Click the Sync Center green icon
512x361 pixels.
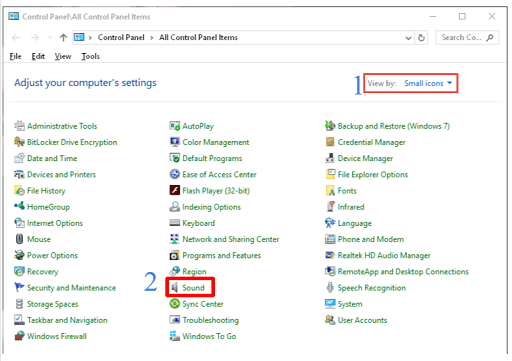[175, 304]
